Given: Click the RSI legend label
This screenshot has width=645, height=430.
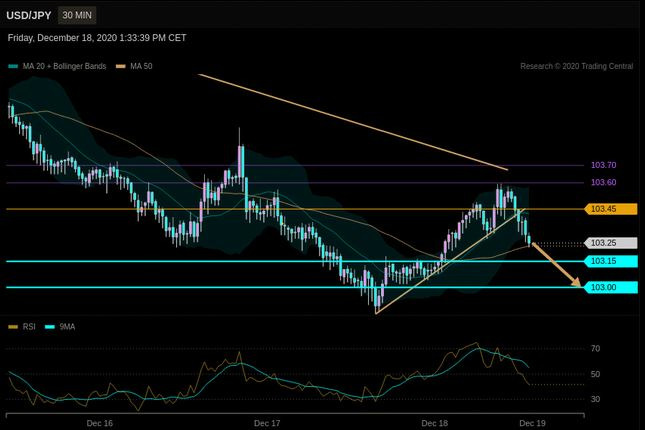Looking at the screenshot, I should 29,327.
